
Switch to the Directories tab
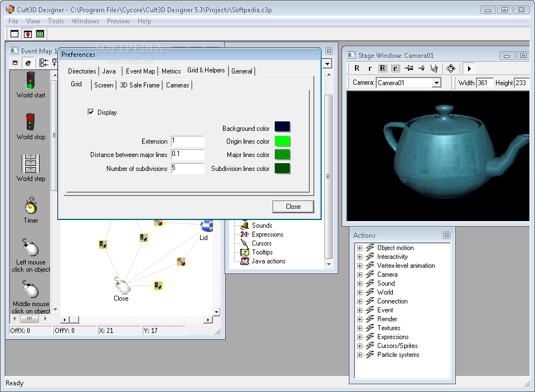click(82, 71)
